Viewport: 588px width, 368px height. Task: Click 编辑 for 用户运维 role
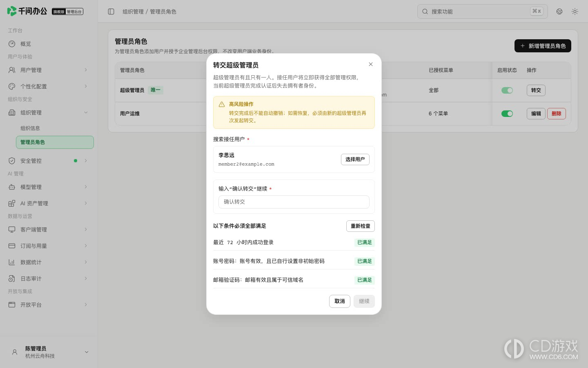(536, 114)
